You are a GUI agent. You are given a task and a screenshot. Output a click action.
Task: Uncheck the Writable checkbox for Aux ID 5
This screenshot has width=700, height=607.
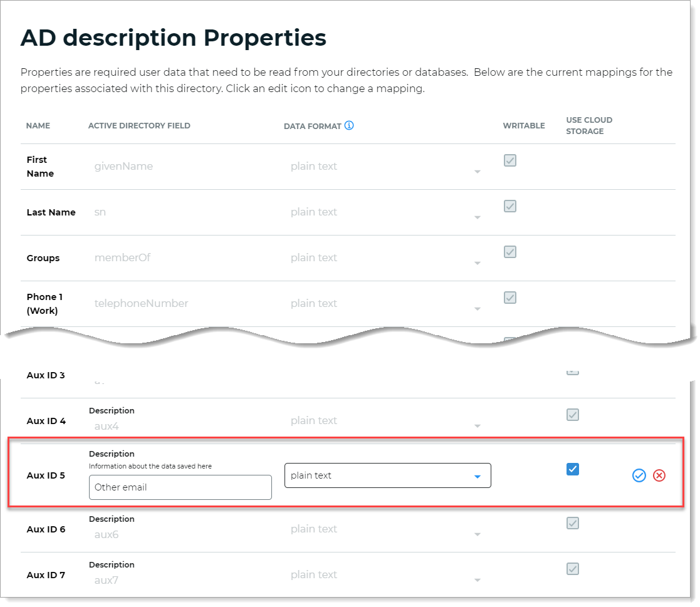tap(572, 469)
